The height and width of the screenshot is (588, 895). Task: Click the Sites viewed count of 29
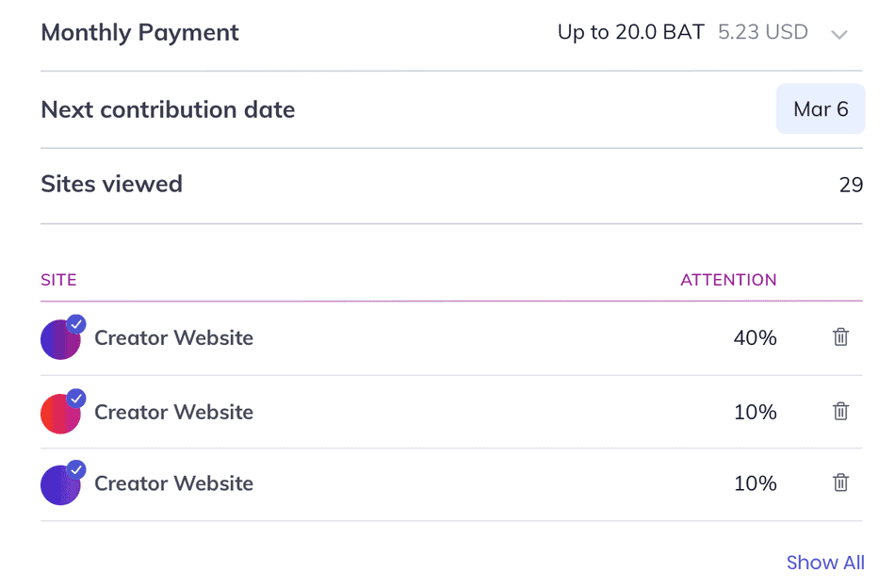[x=853, y=184]
